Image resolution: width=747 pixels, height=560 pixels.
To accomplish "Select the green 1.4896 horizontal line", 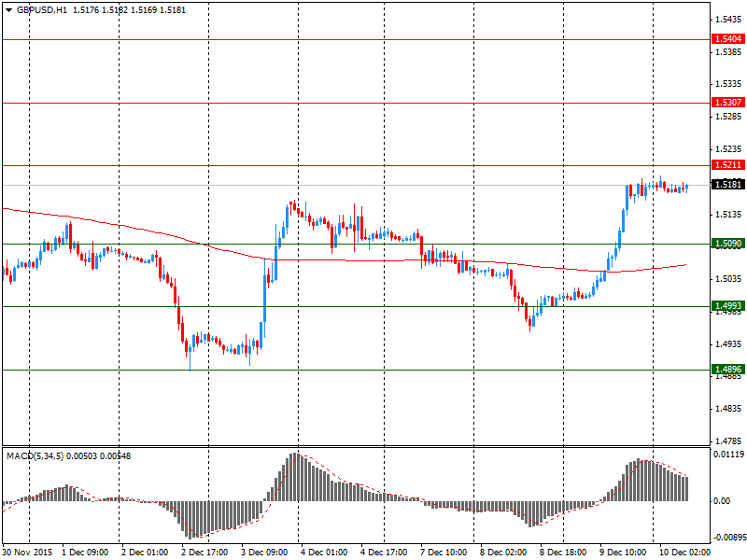I will [x=356, y=370].
